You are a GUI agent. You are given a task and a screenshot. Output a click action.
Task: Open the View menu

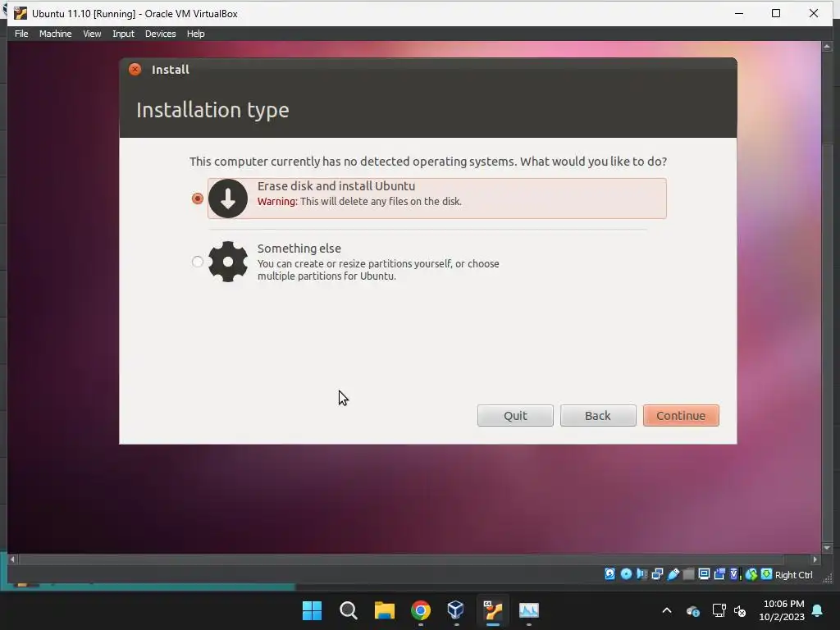[x=92, y=34]
